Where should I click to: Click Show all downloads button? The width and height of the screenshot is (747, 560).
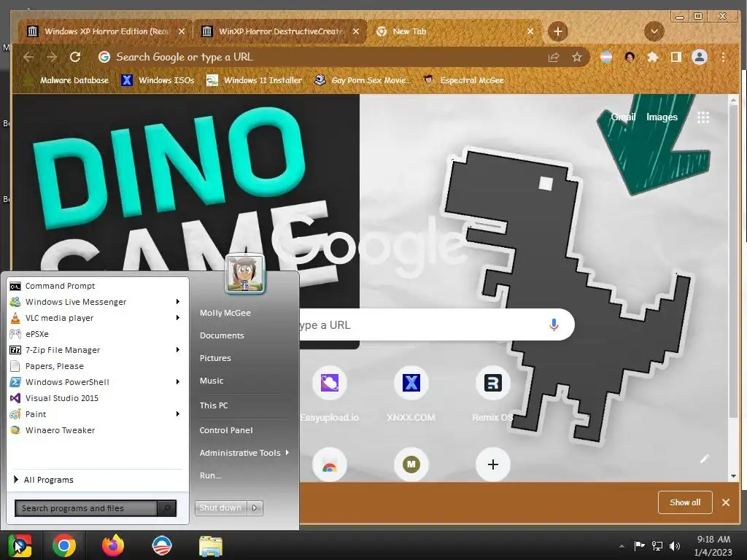click(x=685, y=502)
